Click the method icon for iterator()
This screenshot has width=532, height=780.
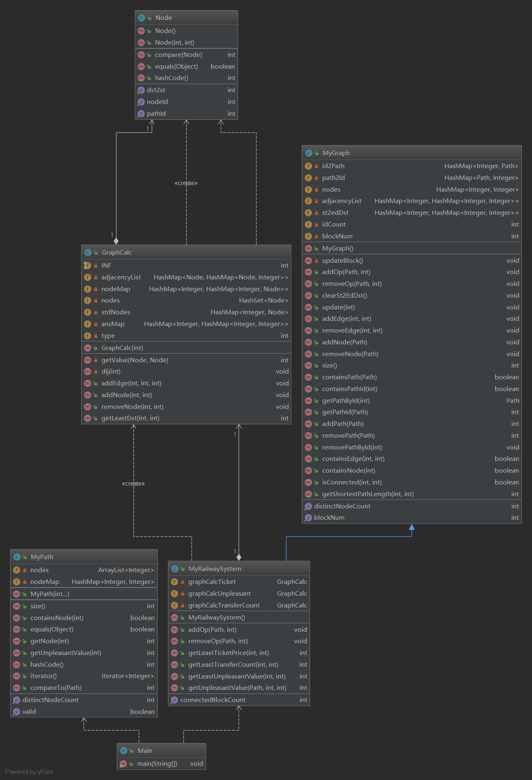16,676
